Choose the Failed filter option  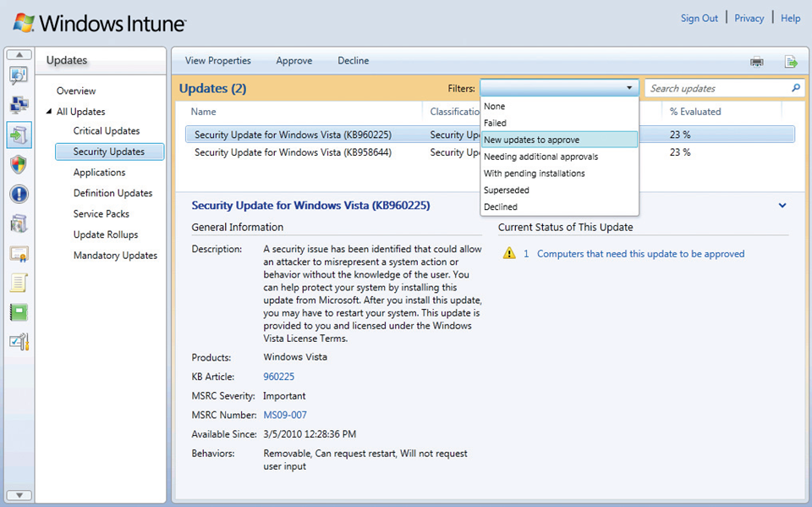[x=559, y=123]
